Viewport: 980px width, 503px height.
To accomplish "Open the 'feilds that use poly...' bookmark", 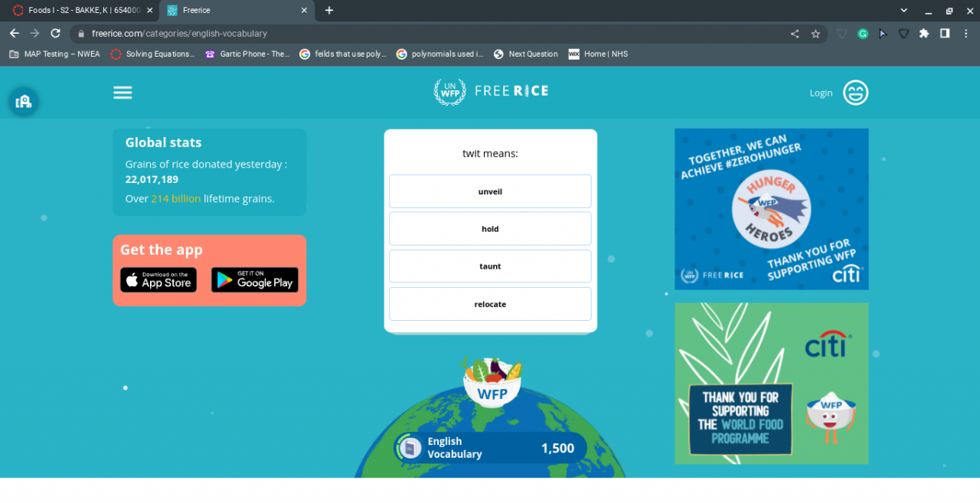I will point(343,54).
